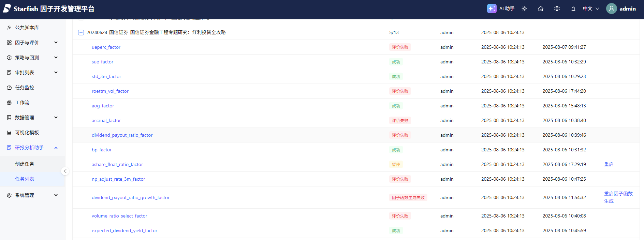Open 公共脚本库 from the sidebar
Viewport: 644px width, 240px height.
pos(27,28)
